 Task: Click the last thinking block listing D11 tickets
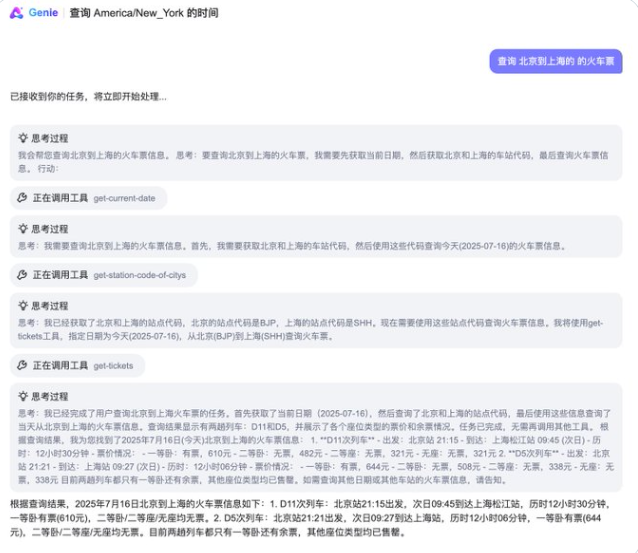click(318, 438)
